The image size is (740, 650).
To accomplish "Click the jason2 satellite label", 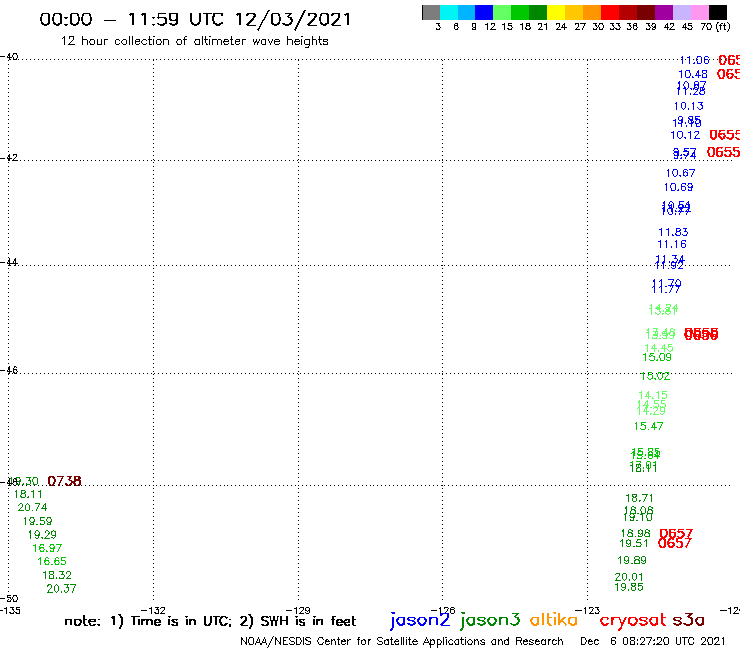I will click(x=420, y=620).
